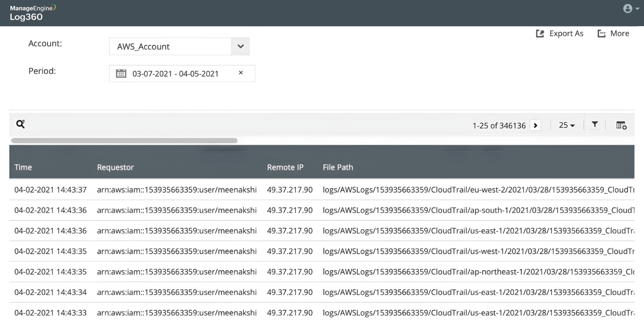Click the 03-07-2021 - 04-05-2021 date range
Screen dimensions: 644x326
pos(175,74)
